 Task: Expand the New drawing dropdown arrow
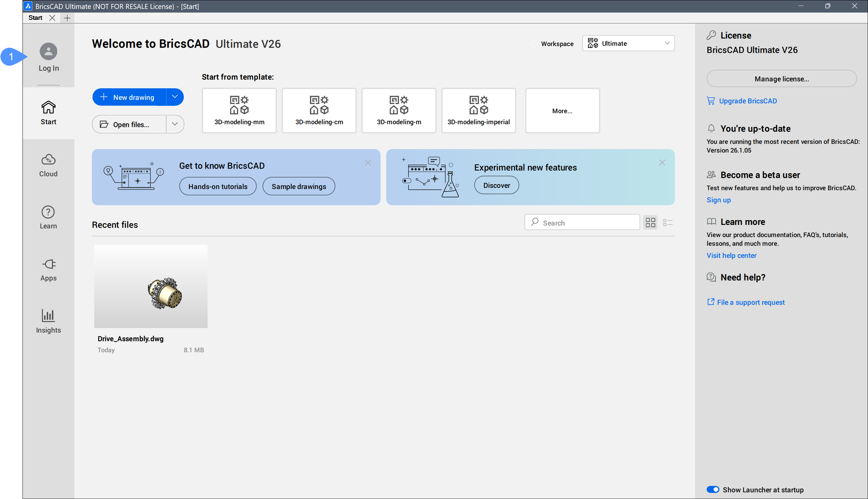coord(175,97)
